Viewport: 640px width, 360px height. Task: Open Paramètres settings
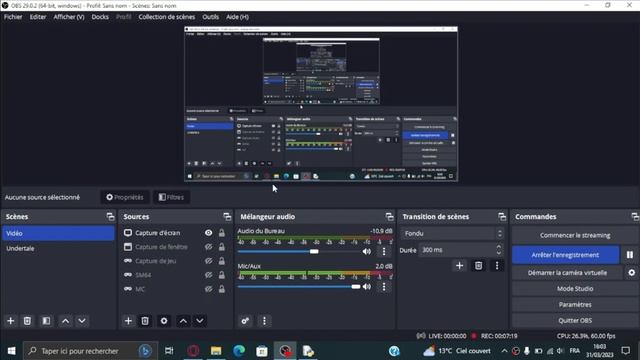(x=575, y=304)
